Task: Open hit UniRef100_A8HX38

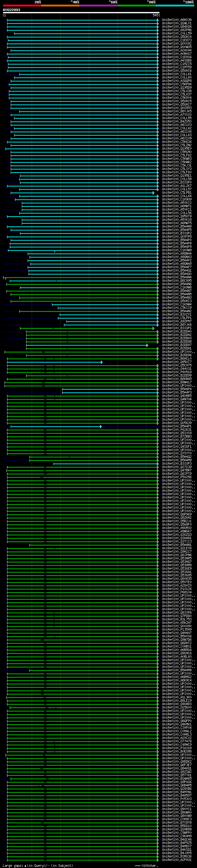Action: (x=176, y=20)
